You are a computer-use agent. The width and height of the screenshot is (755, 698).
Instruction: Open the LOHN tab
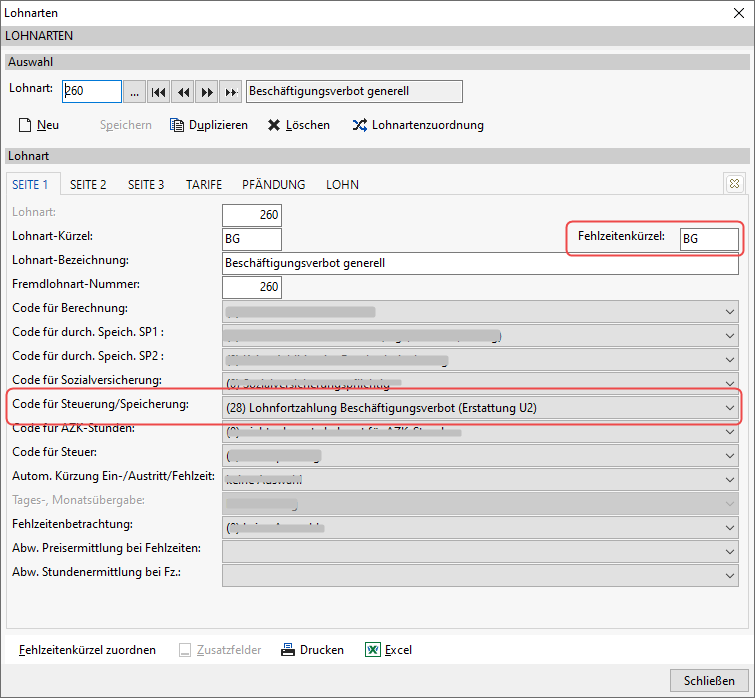click(x=342, y=185)
